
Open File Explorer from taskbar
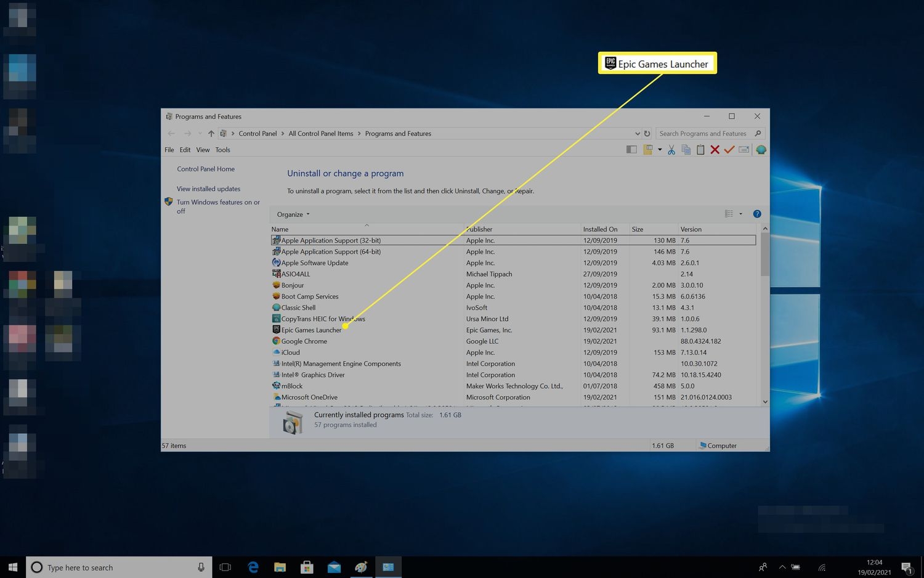tap(280, 568)
